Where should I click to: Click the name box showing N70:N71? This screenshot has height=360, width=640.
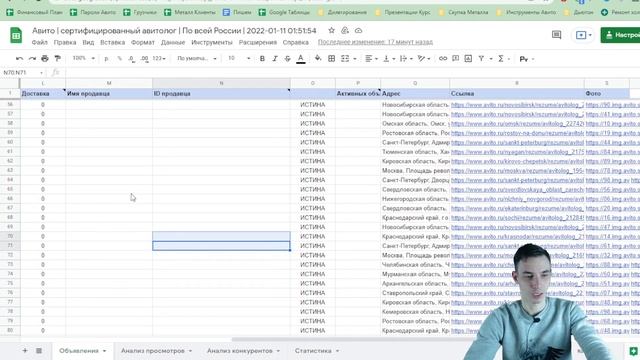[23, 73]
